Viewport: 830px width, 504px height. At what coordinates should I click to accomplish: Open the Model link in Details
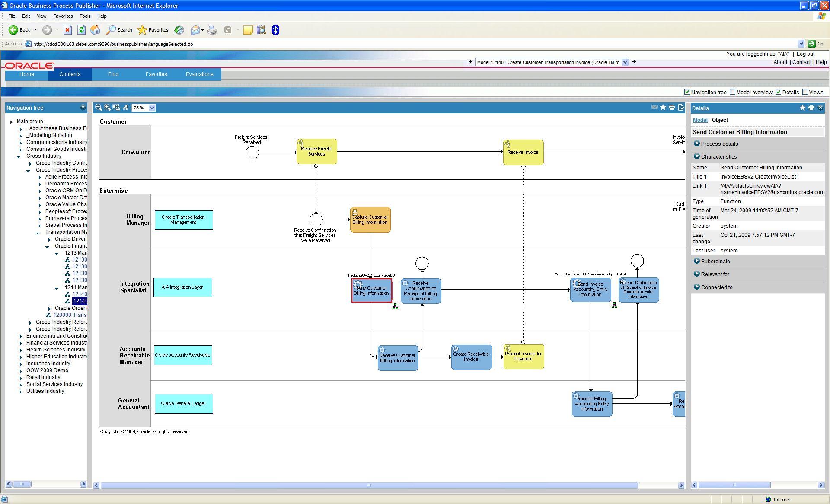[700, 120]
